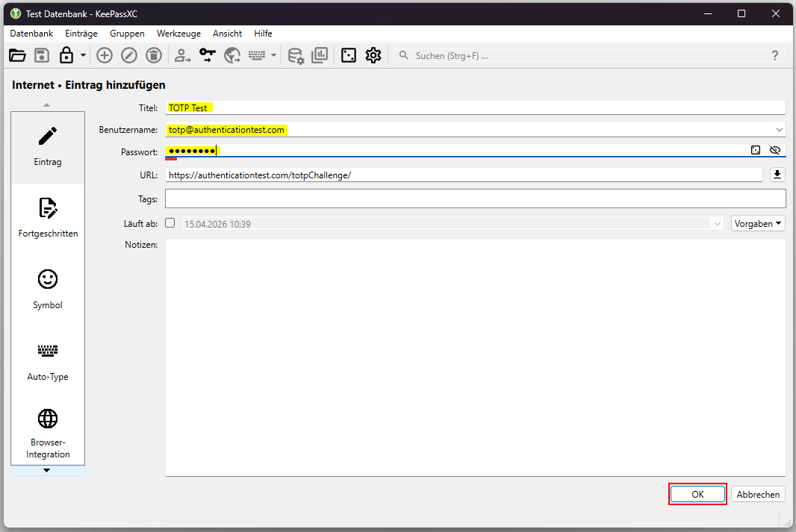Screen dimensions: 796x532
Task: Launch the password generator from the toolbar dice
Action: tap(349, 55)
